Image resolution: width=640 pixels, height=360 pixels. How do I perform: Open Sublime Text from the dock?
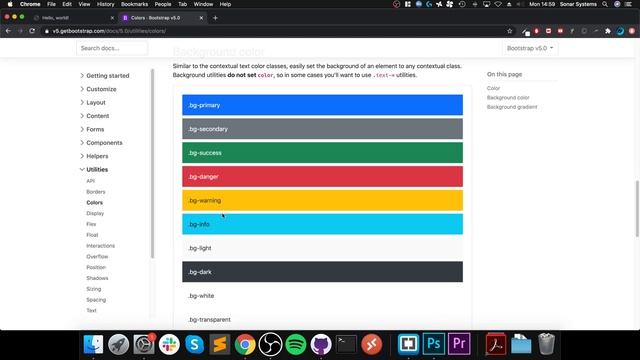[x=220, y=344]
